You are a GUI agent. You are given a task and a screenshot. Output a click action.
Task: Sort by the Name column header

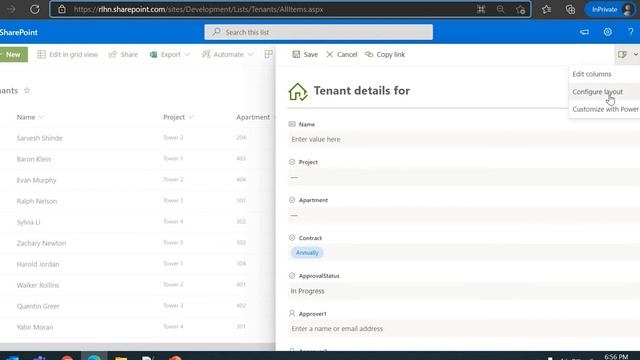coord(30,117)
